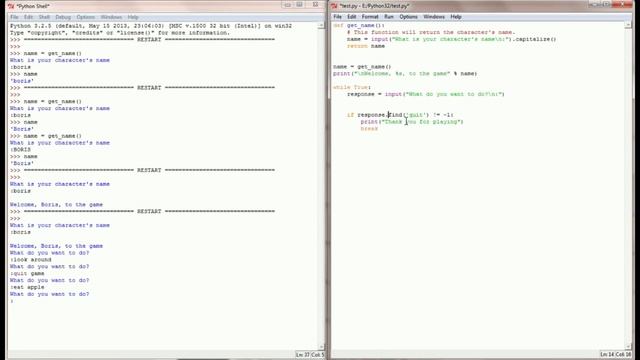This screenshot has width=640, height=360.
Task: Open Edit menu in test.py editor
Action: [351, 17]
